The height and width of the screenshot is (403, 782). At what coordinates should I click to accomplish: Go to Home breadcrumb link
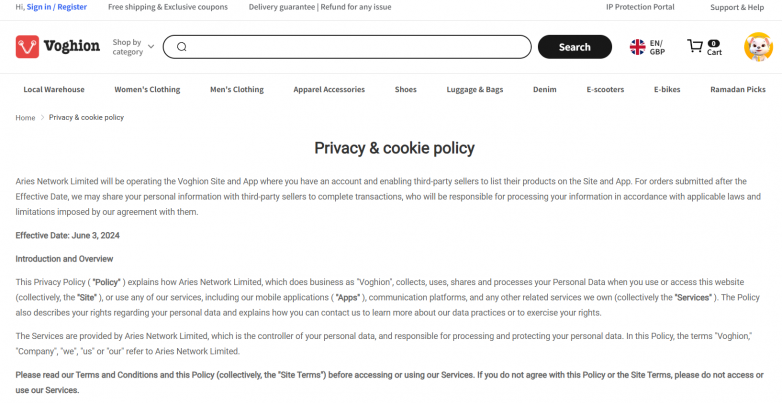coord(25,118)
